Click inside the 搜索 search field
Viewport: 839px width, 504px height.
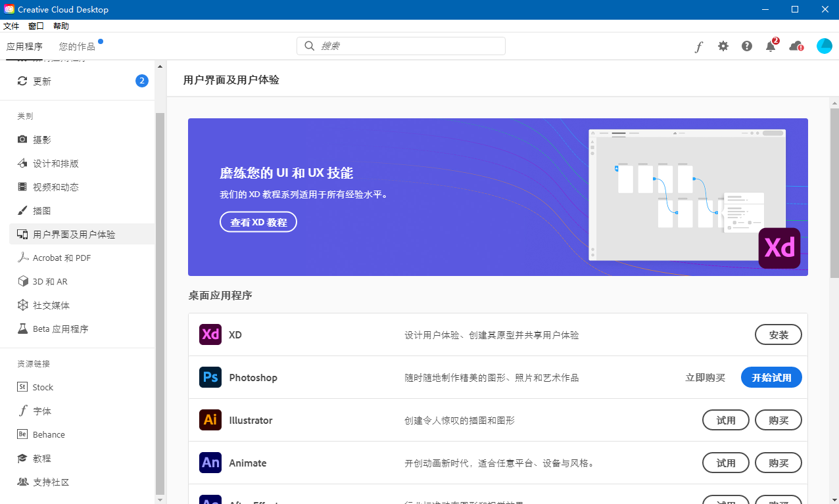[x=400, y=46]
